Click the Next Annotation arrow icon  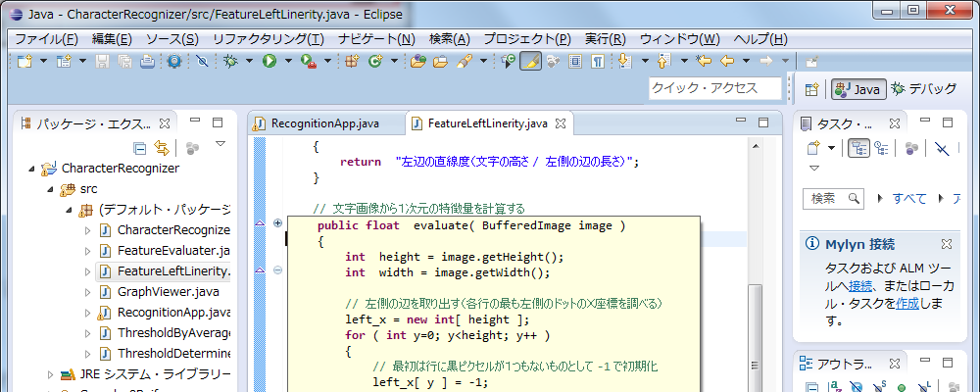[624, 61]
